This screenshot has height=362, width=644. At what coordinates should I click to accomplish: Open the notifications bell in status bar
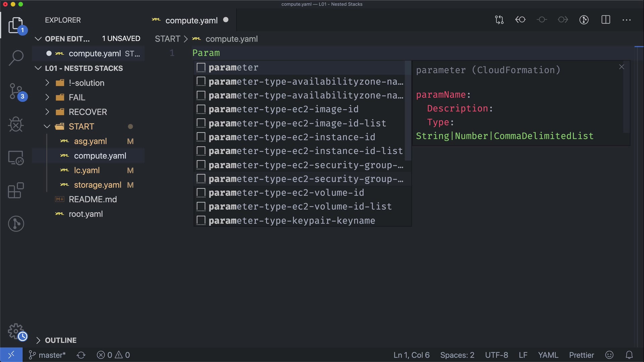coord(629,355)
